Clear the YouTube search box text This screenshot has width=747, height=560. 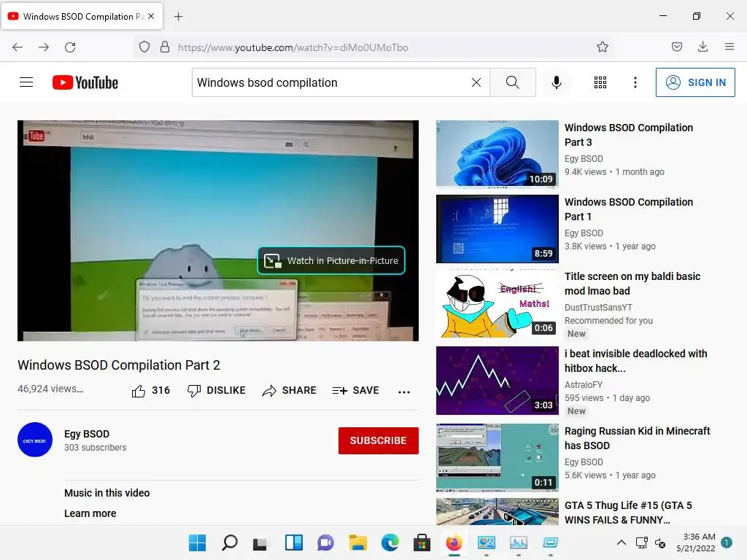(476, 82)
